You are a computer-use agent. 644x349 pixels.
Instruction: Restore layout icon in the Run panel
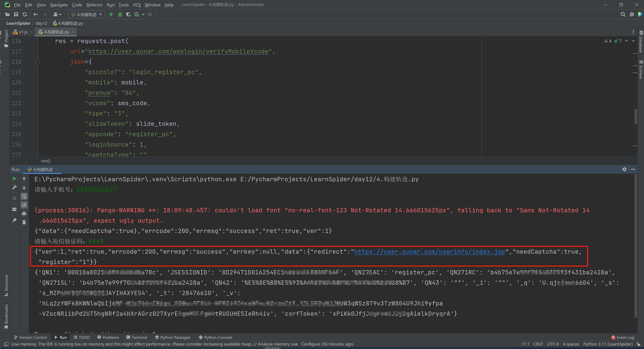(15, 209)
